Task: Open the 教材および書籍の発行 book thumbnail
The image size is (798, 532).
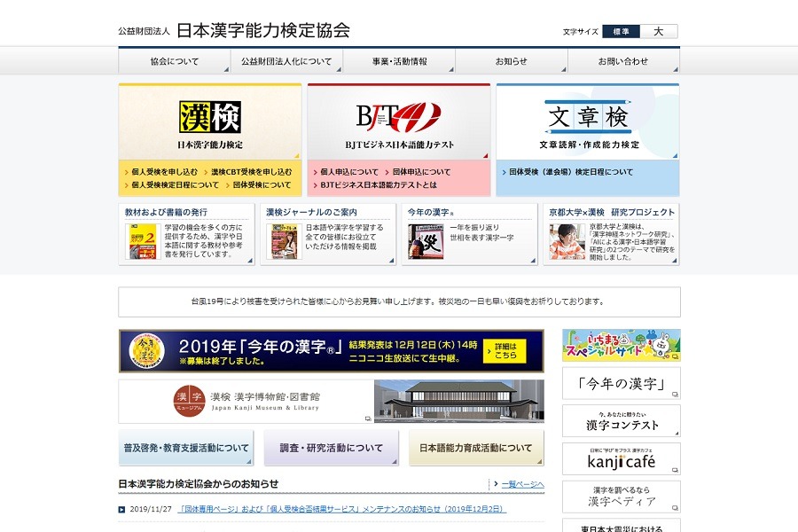Action: click(x=142, y=240)
